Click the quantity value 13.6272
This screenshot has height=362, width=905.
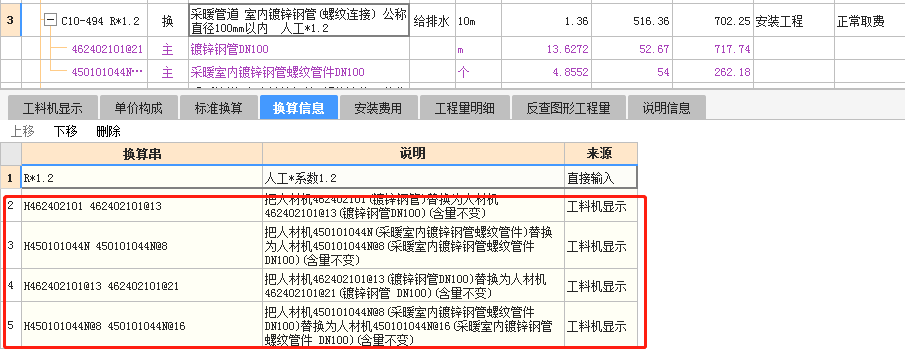coord(567,49)
